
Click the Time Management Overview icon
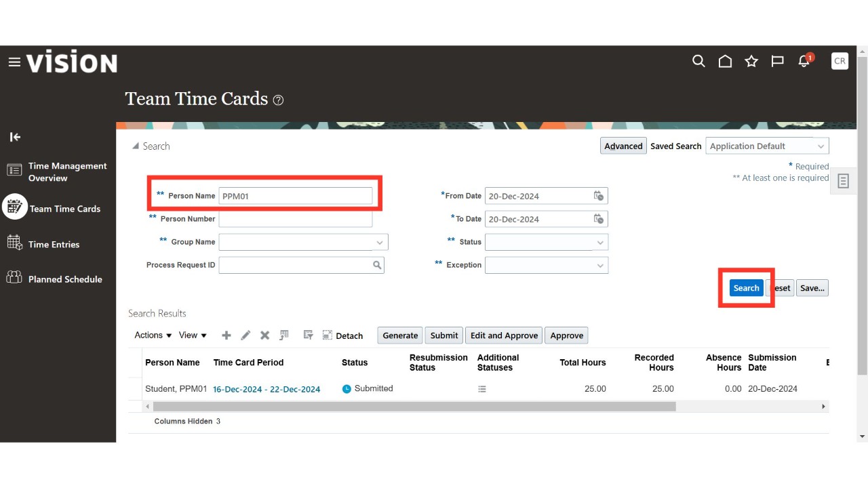(x=14, y=171)
